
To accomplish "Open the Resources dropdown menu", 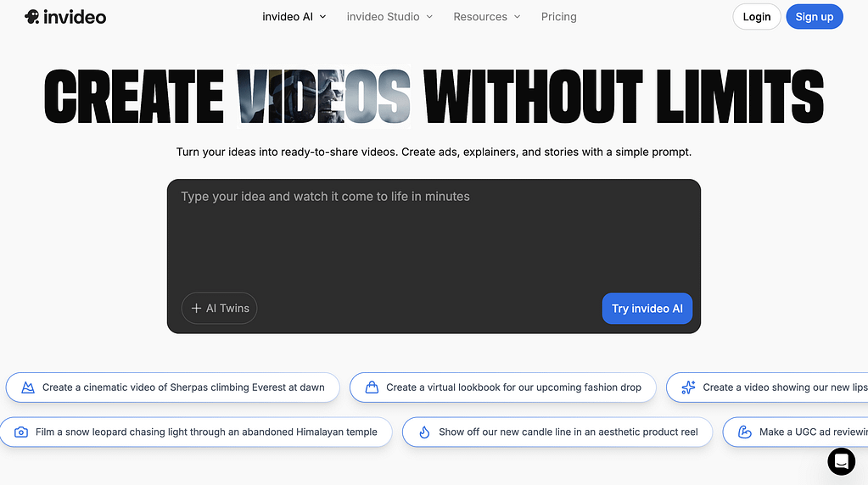I will [x=486, y=17].
